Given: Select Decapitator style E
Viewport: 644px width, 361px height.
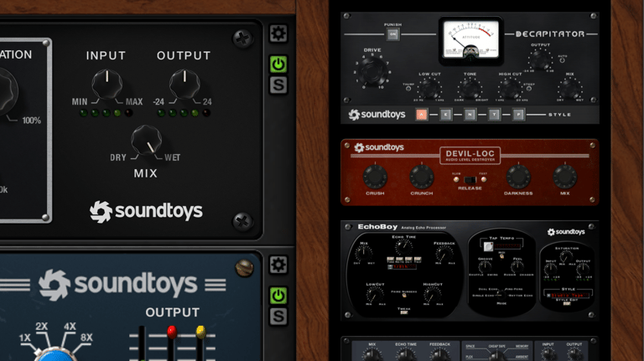Looking at the screenshot, I should click(445, 115).
